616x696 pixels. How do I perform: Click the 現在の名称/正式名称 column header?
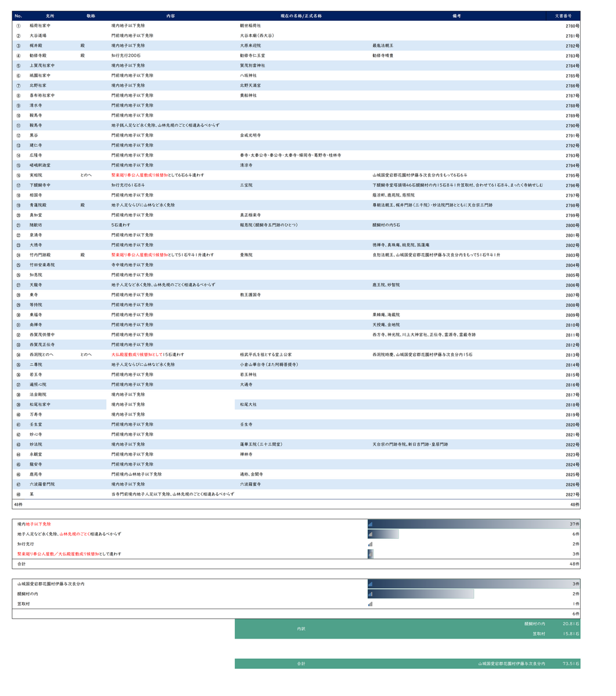click(x=301, y=16)
